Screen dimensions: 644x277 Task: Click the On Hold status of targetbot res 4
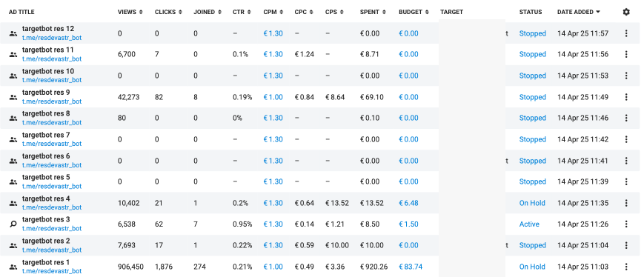click(532, 203)
